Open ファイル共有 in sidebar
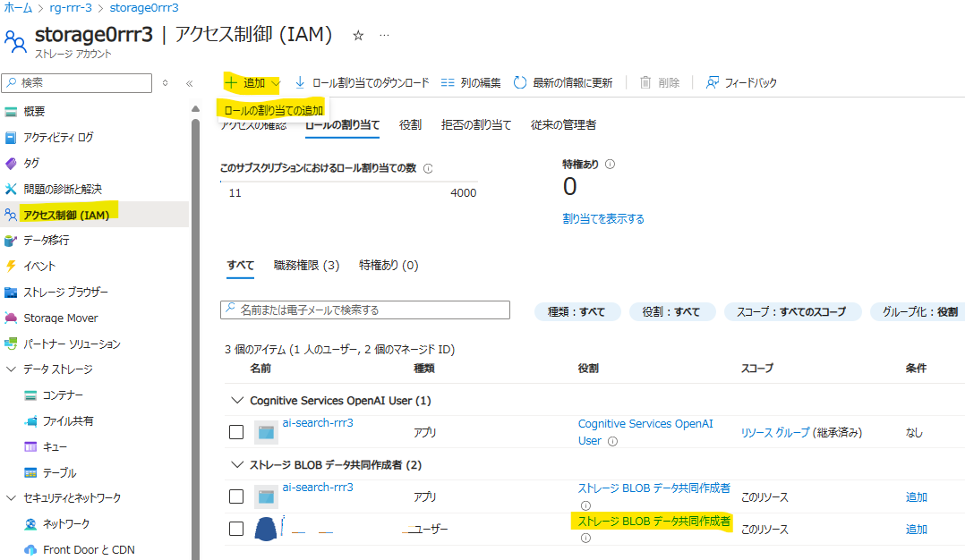Screen dimensions: 965x560 point(68,421)
